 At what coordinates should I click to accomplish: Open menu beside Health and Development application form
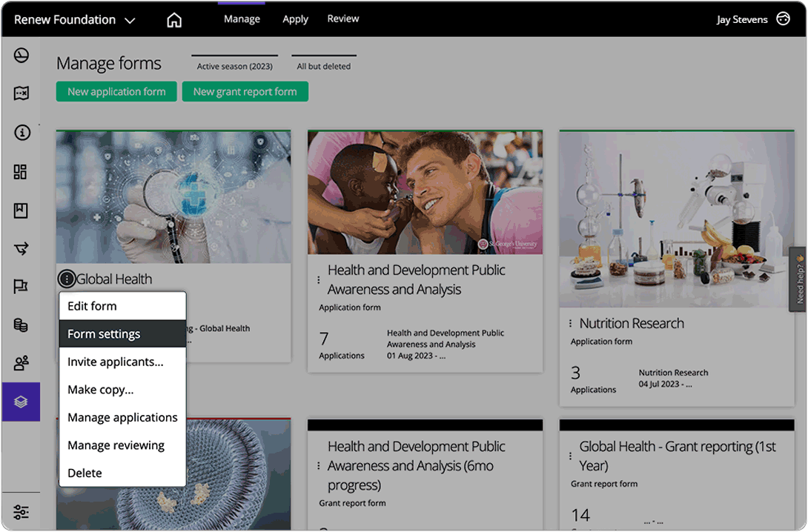319,279
